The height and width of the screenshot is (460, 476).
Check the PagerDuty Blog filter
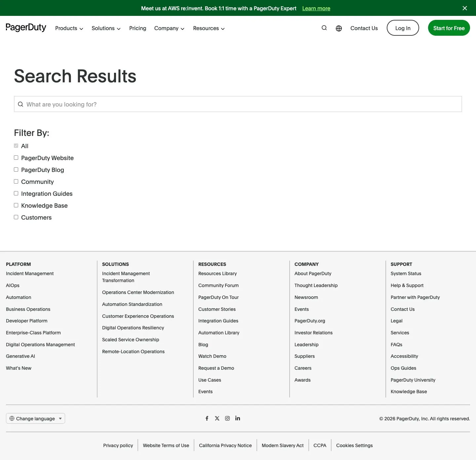pyautogui.click(x=16, y=170)
